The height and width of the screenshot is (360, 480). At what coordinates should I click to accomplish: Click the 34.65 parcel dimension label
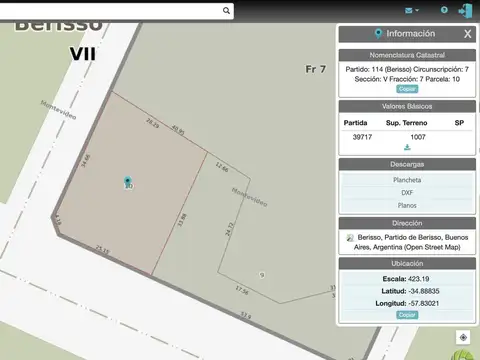coord(86,161)
